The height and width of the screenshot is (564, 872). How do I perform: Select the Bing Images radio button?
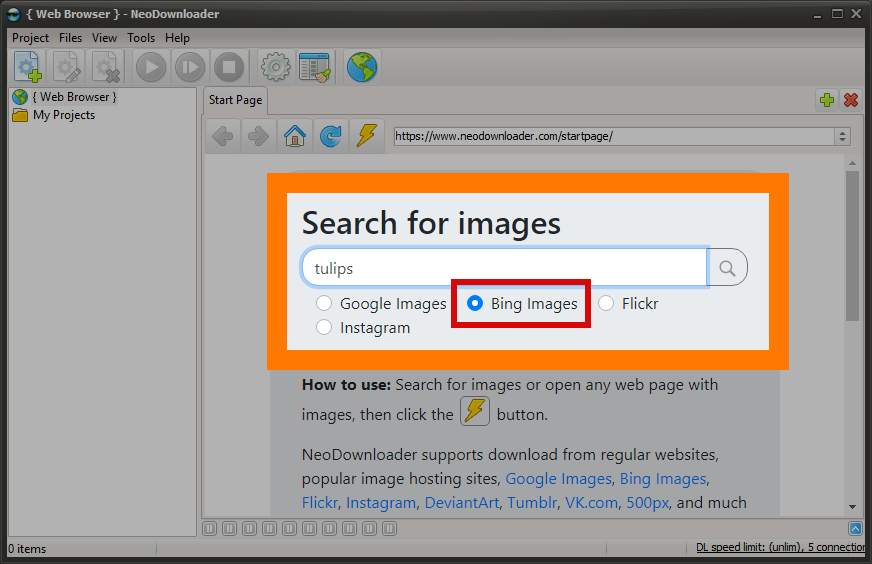[475, 303]
